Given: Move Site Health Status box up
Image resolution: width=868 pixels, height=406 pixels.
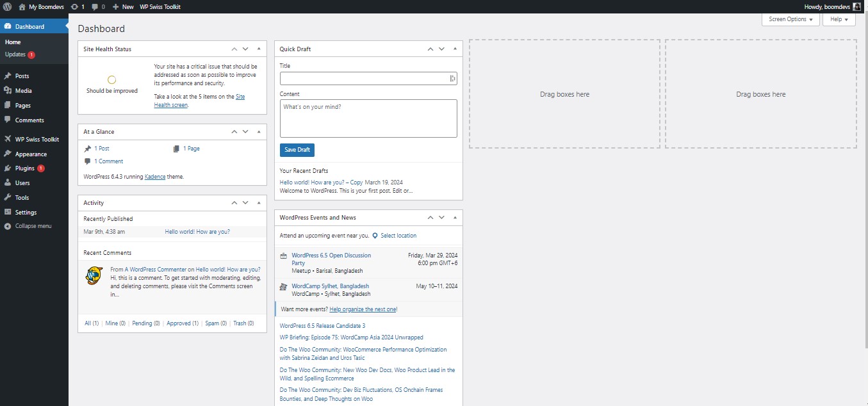Looking at the screenshot, I should 235,49.
